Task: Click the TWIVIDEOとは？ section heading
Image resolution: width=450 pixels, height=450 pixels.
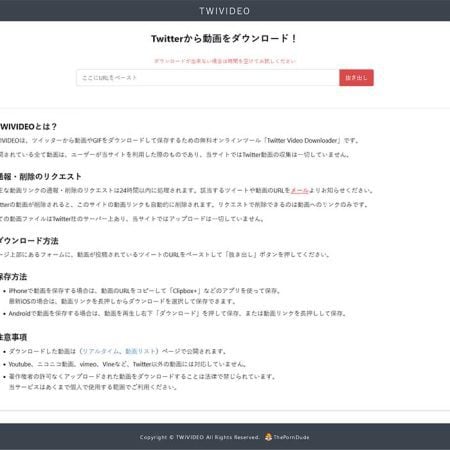Action: (28, 127)
